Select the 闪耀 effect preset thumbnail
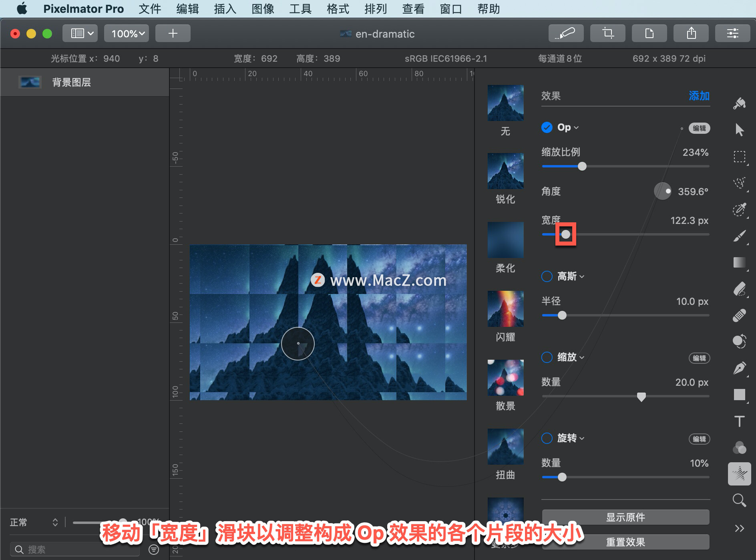 coord(505,309)
